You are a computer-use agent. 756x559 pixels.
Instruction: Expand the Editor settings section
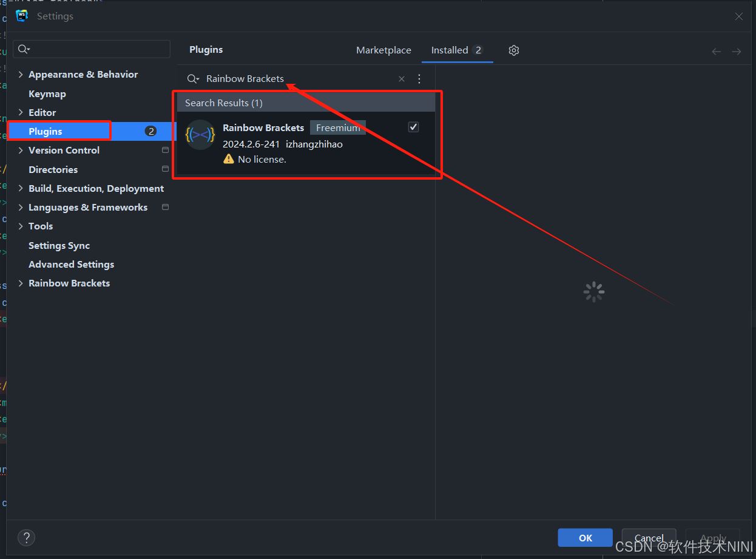(21, 112)
